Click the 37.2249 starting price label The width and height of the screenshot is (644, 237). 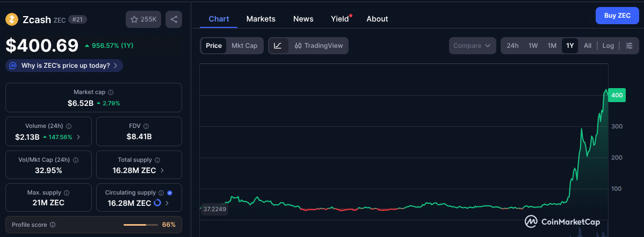coord(214,209)
